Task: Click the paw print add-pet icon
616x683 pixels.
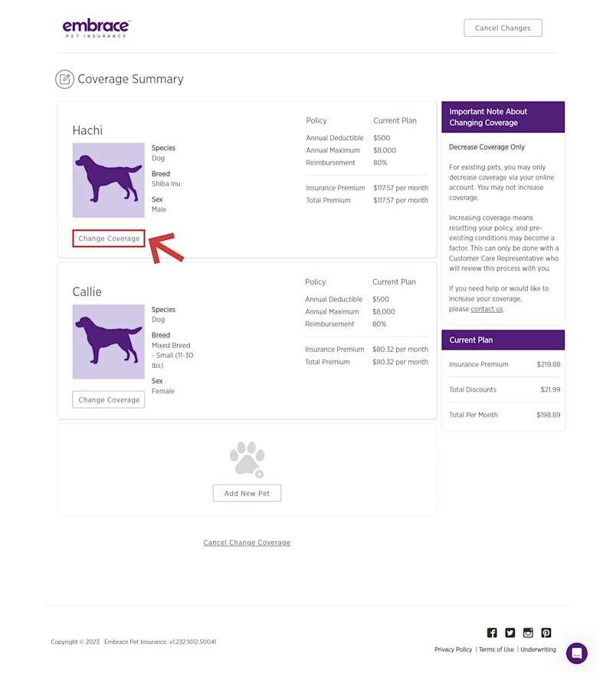Action: (x=247, y=457)
